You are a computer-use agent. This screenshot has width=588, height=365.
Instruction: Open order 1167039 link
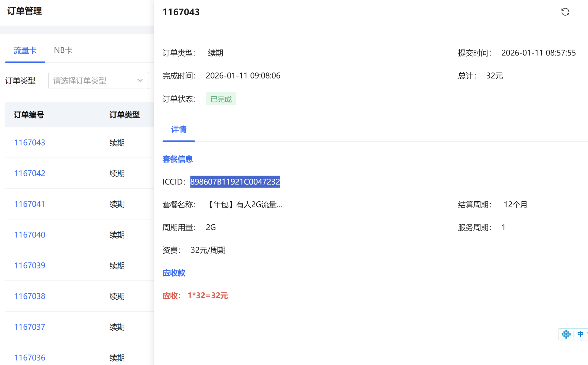[x=30, y=265]
